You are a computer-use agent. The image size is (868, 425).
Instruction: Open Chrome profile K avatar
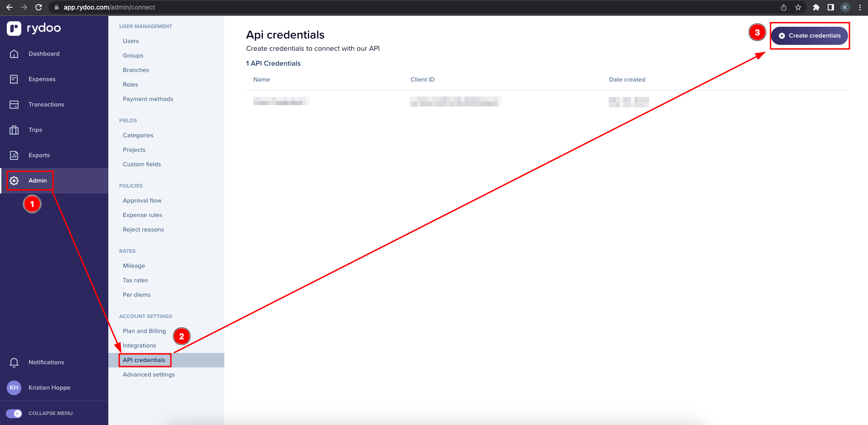[x=845, y=7]
